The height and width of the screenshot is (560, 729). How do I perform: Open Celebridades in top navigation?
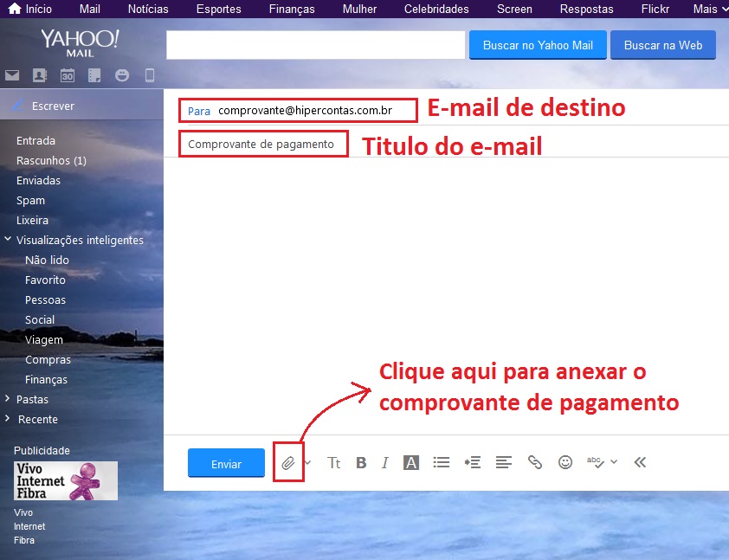[436, 9]
